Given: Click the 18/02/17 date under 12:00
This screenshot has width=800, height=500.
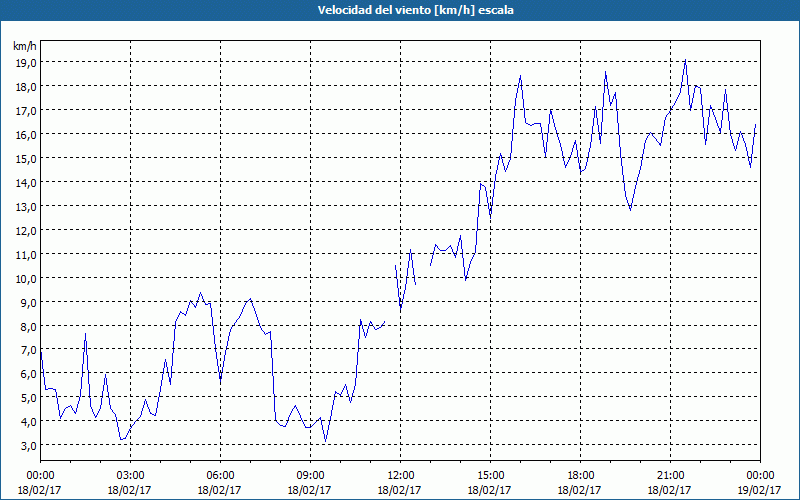Looking at the screenshot, I should (399, 490).
